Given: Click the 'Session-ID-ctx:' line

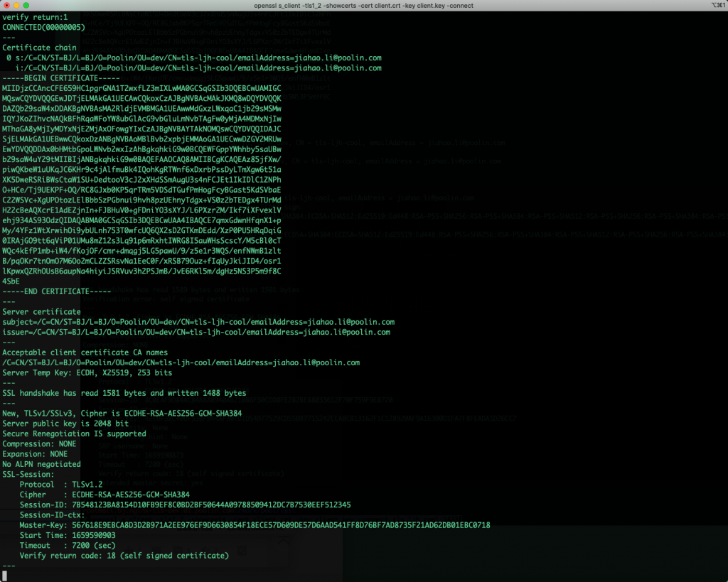Looking at the screenshot, I should pyautogui.click(x=53, y=515).
